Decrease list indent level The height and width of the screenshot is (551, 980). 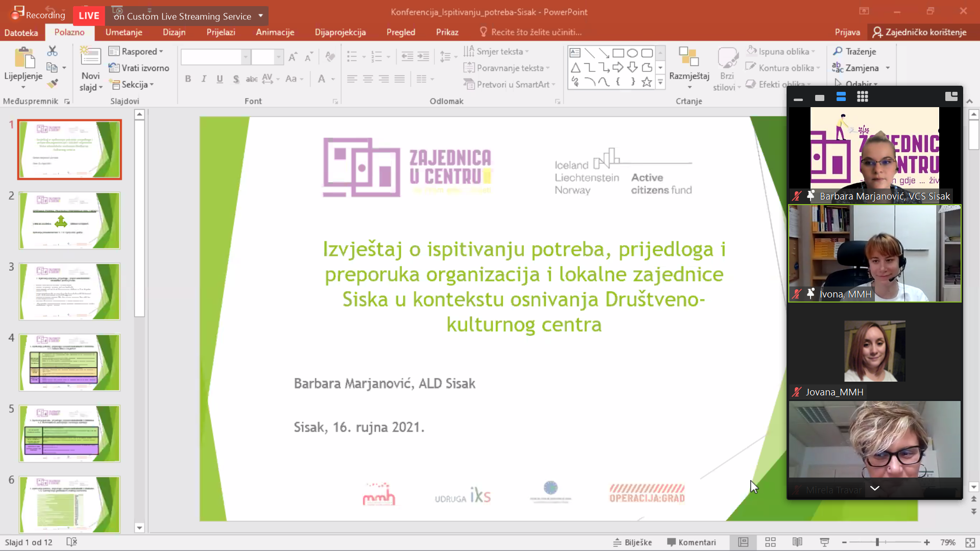(x=407, y=57)
